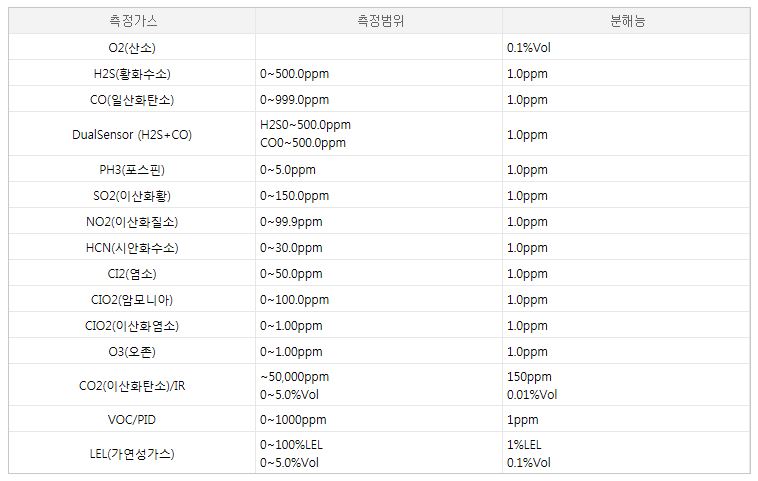Select the DualSensor (H2S+CO) cell
Image resolution: width=758 pixels, height=481 pixels.
[x=132, y=134]
